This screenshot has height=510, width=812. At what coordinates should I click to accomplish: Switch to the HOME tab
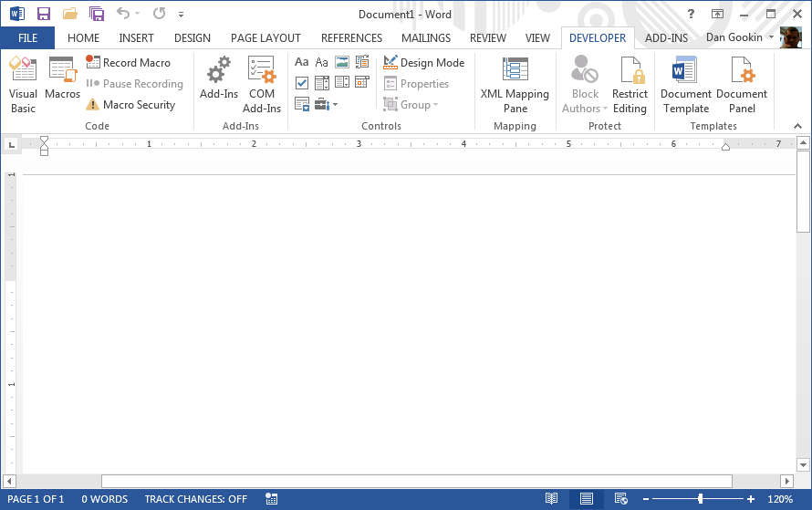point(83,37)
